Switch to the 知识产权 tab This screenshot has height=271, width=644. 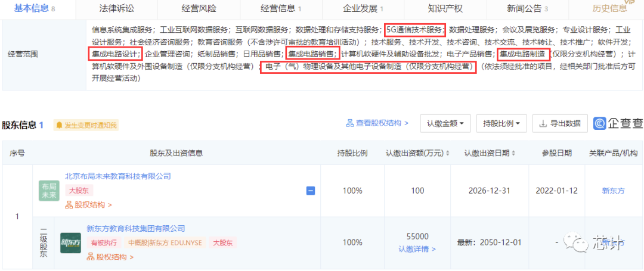click(x=445, y=8)
